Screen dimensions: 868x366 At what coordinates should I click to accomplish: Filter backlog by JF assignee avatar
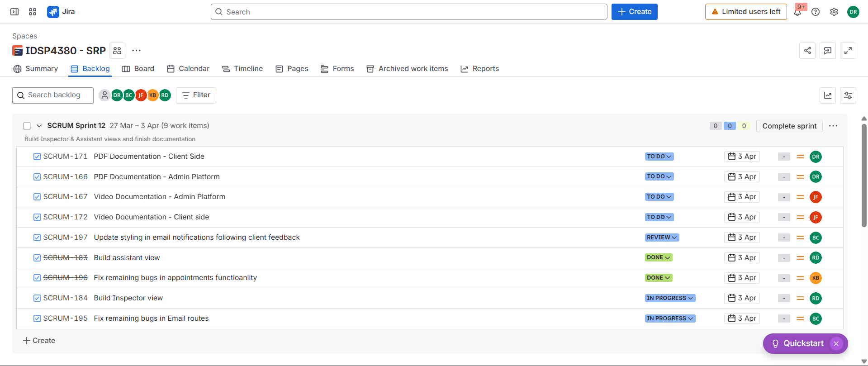141,95
